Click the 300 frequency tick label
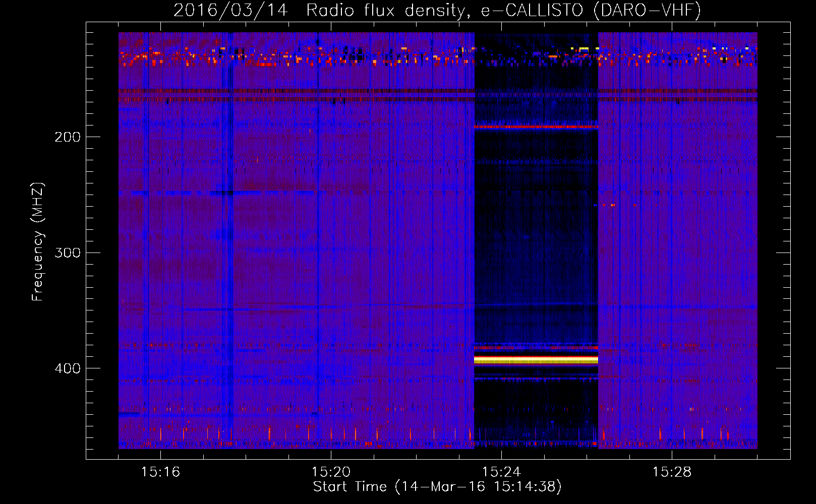This screenshot has width=816, height=504. (68, 253)
